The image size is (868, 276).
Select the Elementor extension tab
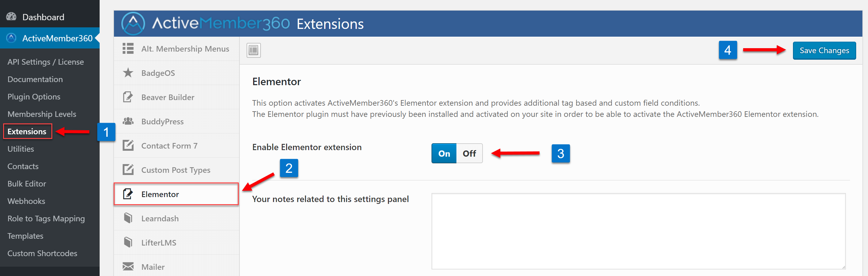click(176, 194)
